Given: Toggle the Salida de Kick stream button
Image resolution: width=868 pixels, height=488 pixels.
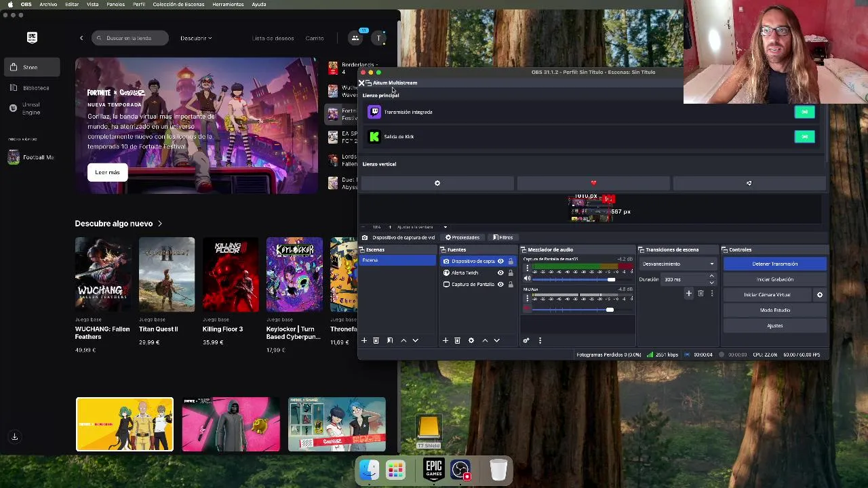Looking at the screenshot, I should (804, 137).
